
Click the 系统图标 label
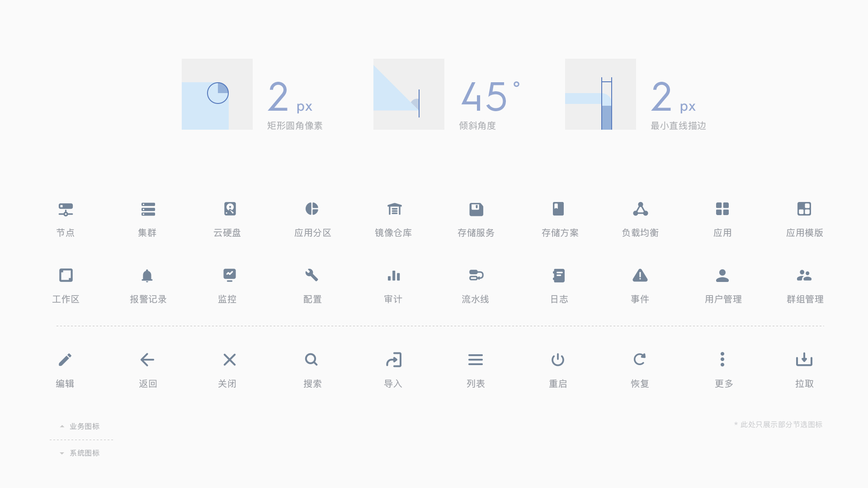click(x=85, y=453)
